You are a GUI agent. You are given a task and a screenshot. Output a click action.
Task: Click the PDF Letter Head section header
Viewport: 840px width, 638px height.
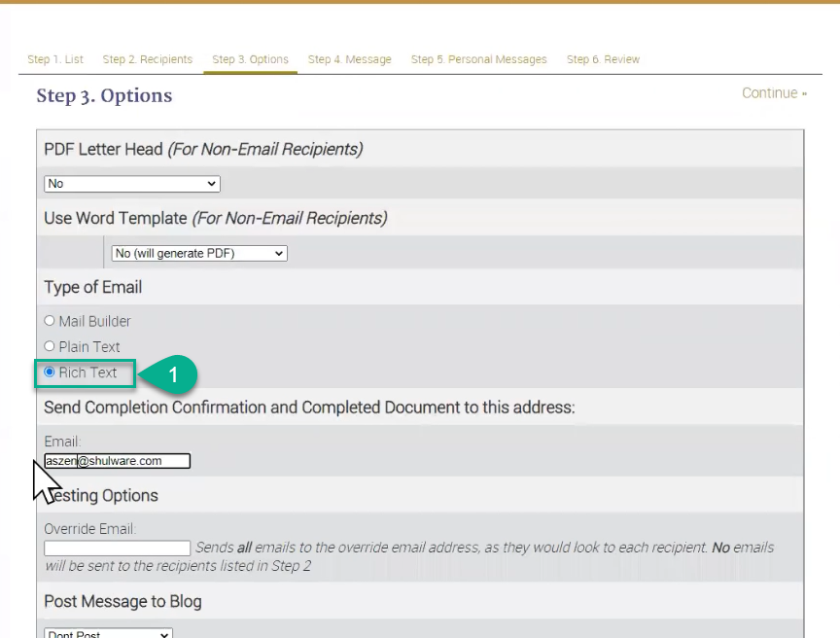click(202, 149)
